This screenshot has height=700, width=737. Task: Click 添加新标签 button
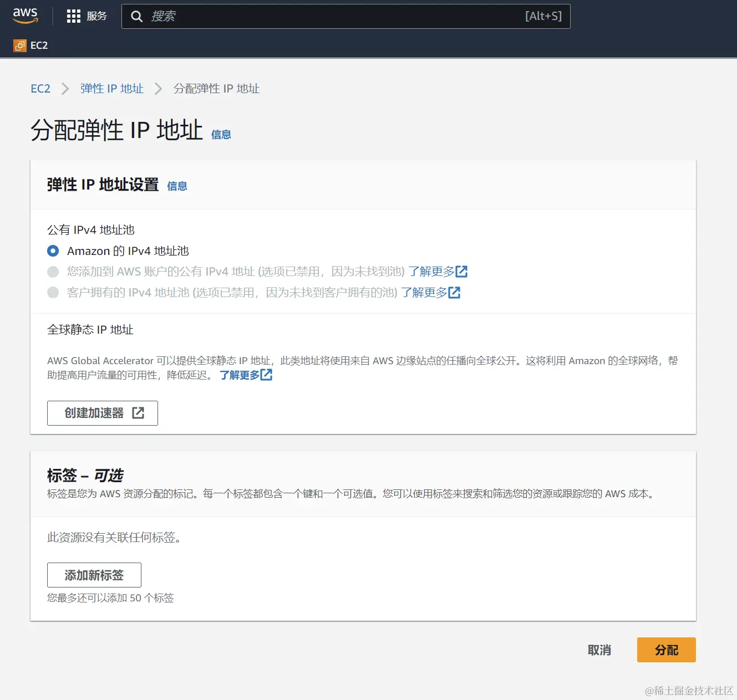pyautogui.click(x=94, y=575)
